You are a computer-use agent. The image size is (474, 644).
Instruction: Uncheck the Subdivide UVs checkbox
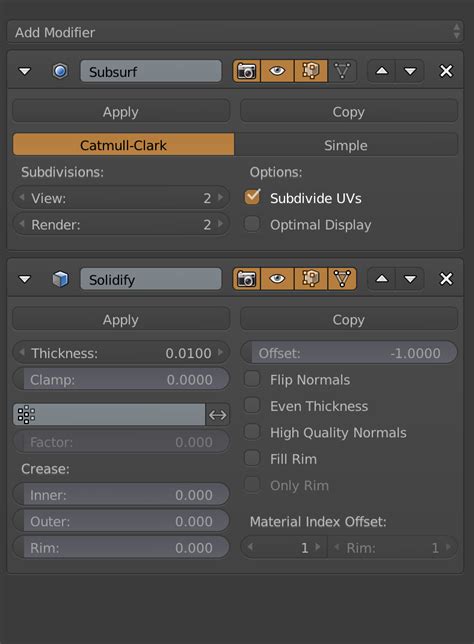(252, 197)
